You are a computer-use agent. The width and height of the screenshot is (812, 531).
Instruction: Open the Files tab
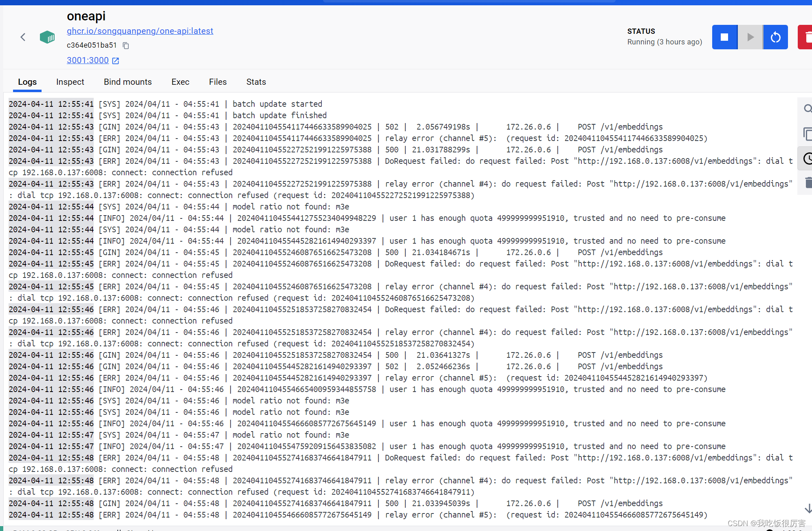tap(218, 82)
